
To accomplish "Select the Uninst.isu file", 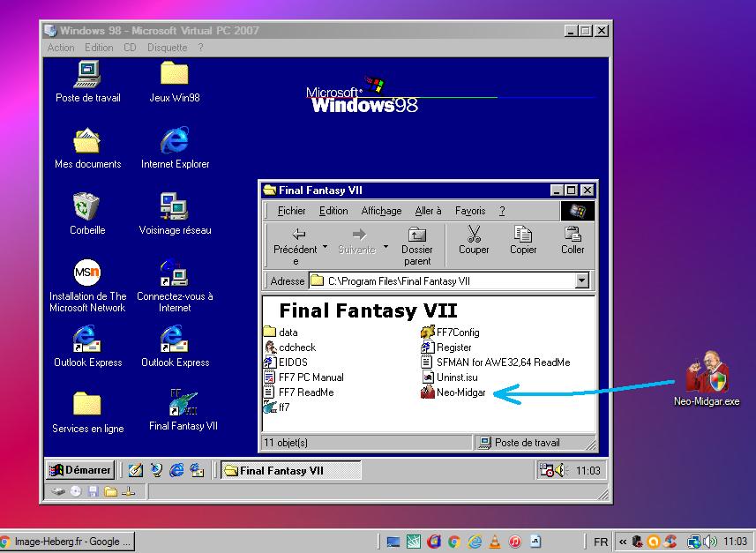I will click(x=449, y=377).
